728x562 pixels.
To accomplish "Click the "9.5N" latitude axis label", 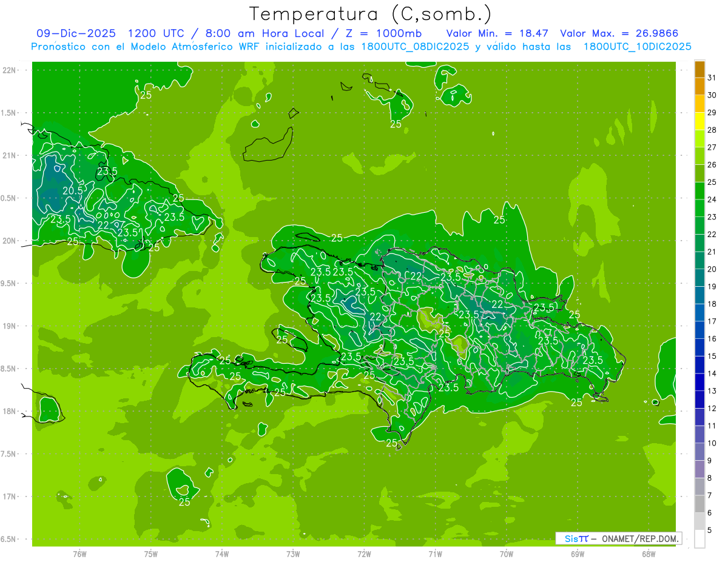I will tap(8, 283).
